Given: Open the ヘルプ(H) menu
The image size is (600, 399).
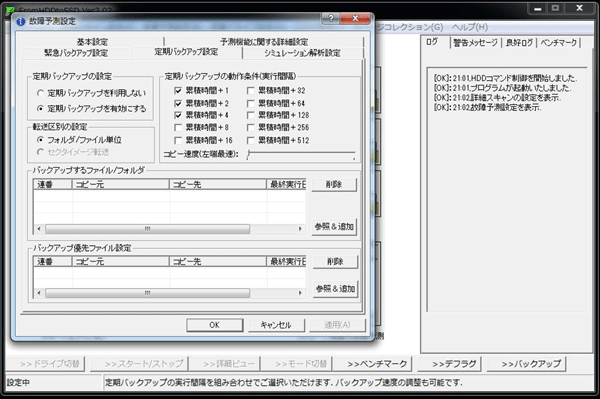Looking at the screenshot, I should click(470, 28).
